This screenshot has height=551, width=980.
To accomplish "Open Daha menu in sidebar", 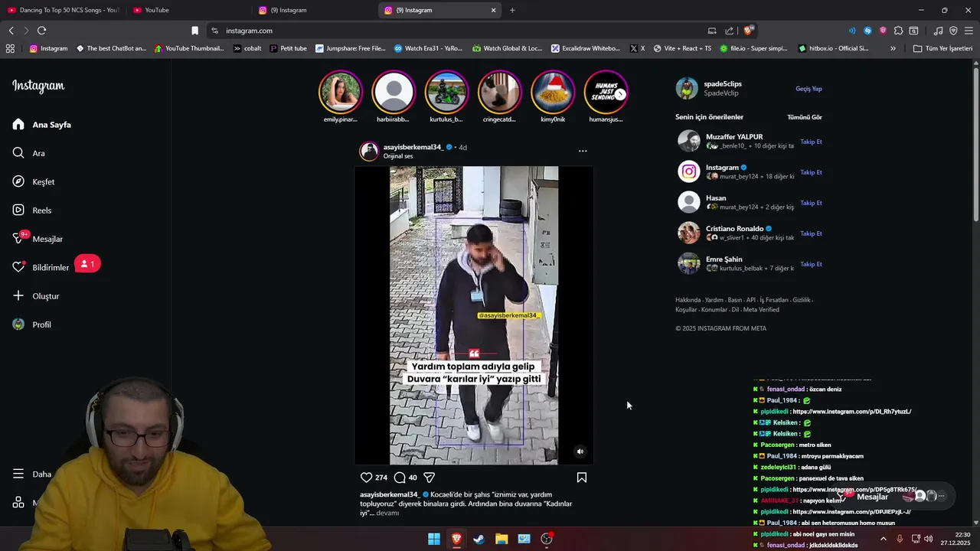I will click(x=32, y=474).
